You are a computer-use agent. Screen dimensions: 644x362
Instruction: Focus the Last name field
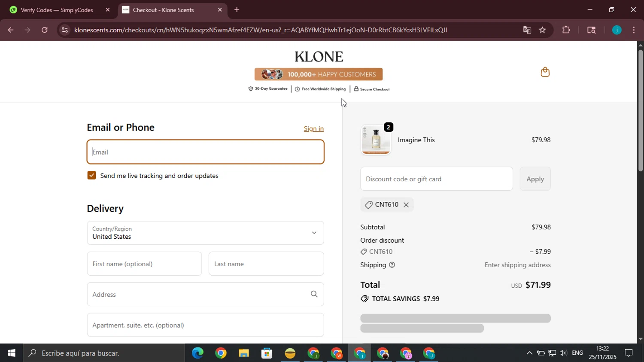(x=266, y=264)
